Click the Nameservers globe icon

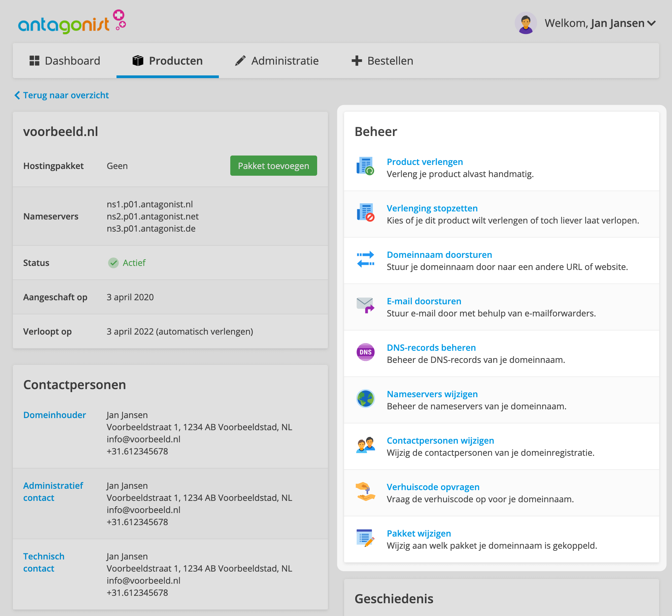point(365,399)
